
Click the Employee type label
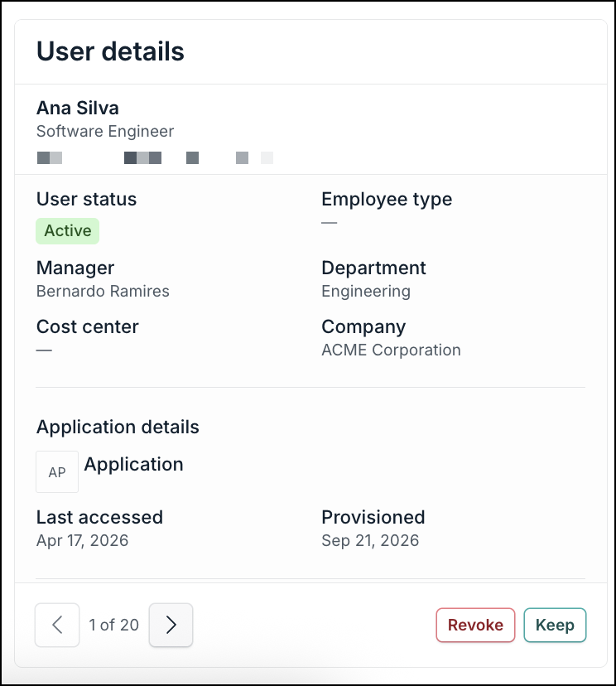387,200
